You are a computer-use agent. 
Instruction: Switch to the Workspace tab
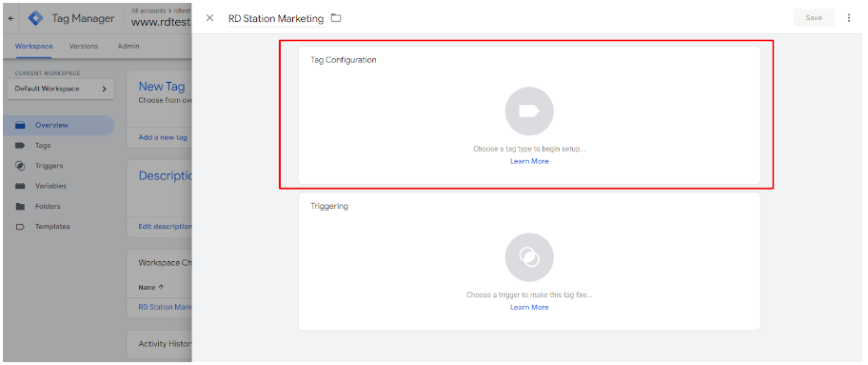33,46
